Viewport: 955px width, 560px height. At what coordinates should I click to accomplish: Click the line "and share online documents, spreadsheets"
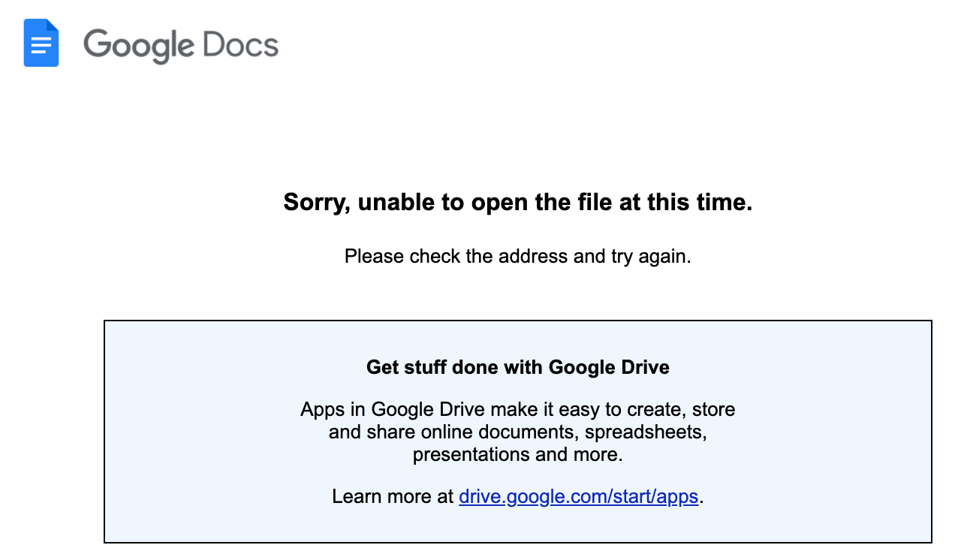point(517,432)
